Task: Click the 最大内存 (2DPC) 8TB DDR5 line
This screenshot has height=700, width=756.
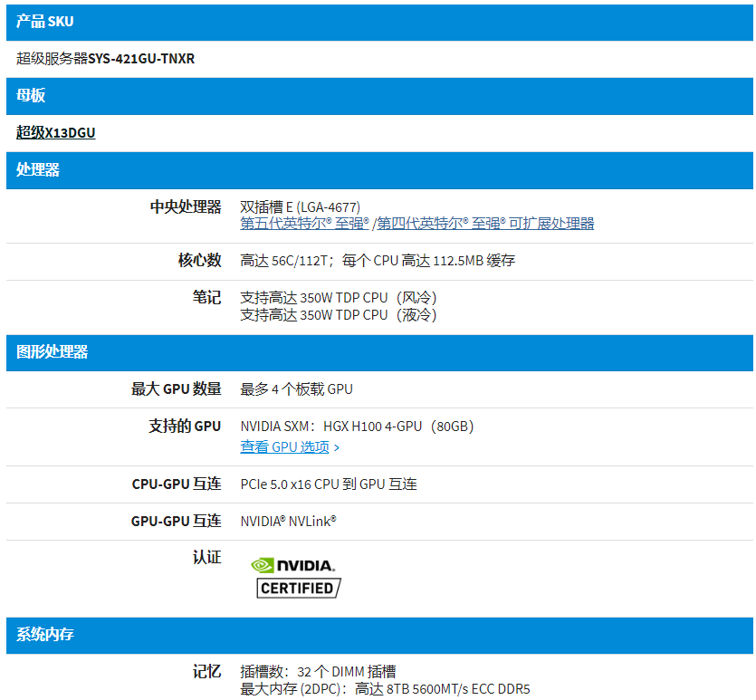Action: tap(385, 689)
